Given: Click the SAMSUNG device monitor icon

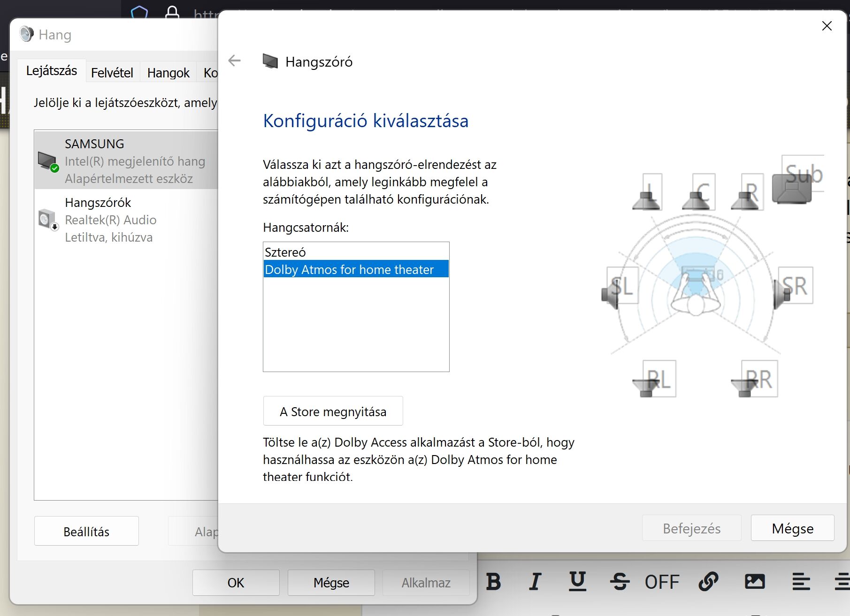Looking at the screenshot, I should point(48,161).
